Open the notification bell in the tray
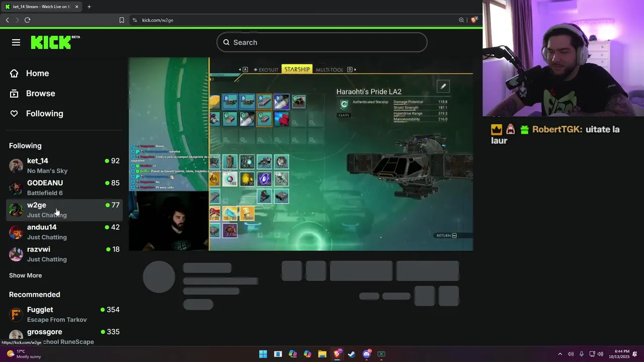This screenshot has width=644, height=362. [x=635, y=354]
